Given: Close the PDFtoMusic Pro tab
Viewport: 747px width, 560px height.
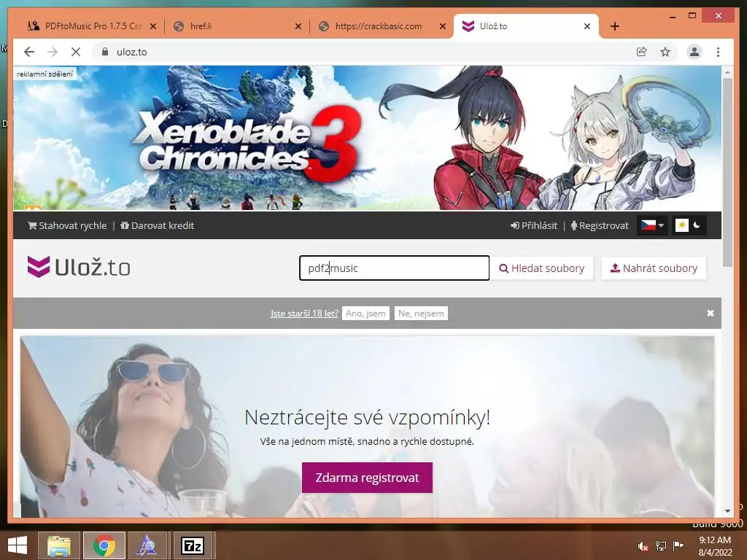Looking at the screenshot, I should click(153, 27).
